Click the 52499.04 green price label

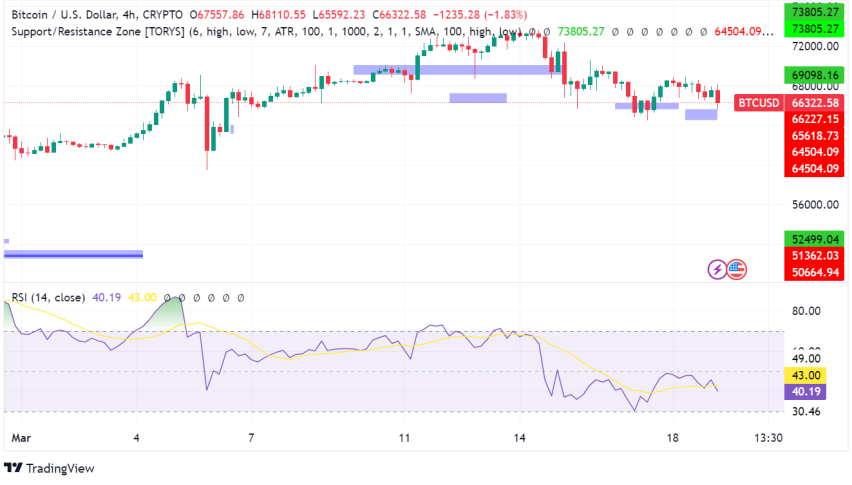tap(814, 239)
